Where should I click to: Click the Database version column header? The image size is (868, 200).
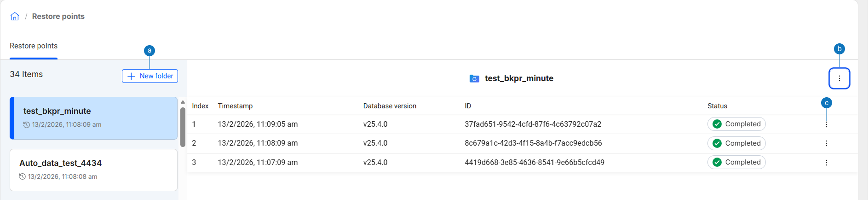tap(390, 106)
